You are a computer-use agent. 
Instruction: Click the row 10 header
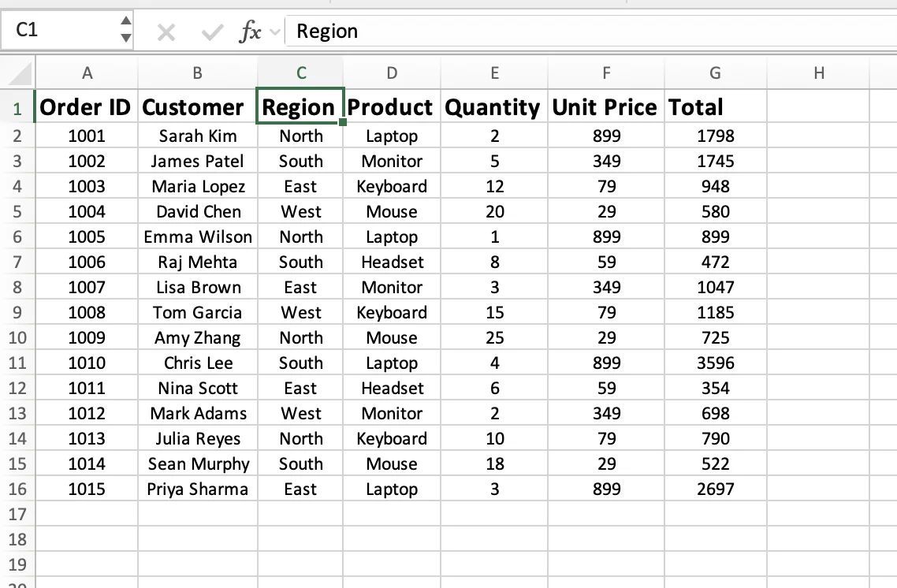(x=17, y=337)
